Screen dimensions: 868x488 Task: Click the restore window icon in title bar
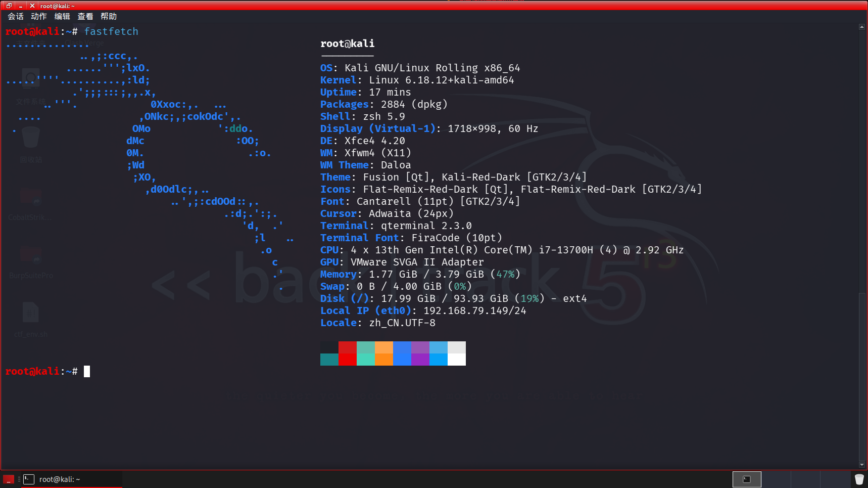pyautogui.click(x=9, y=6)
